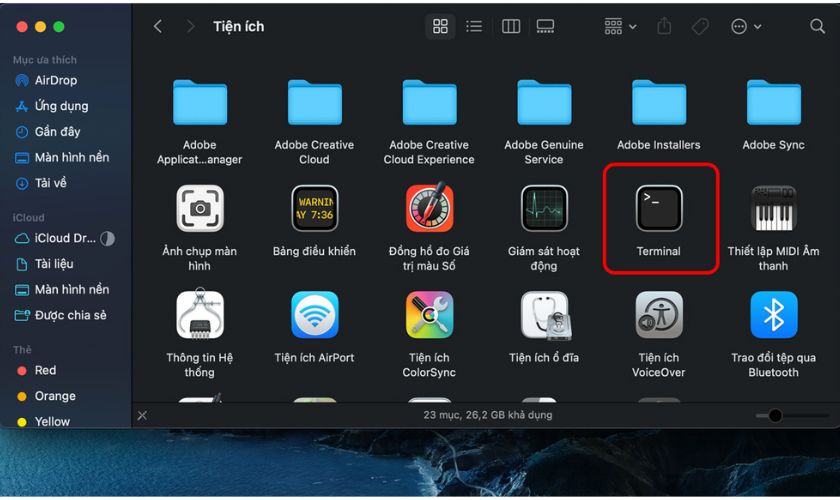Open Thiết lập MIDI Âm thanh

774,209
